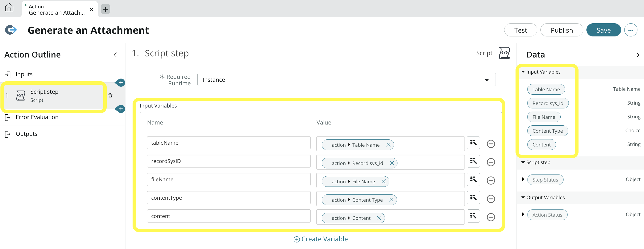This screenshot has width=644, height=249.
Task: Expand the Action Status object
Action: pos(523,215)
